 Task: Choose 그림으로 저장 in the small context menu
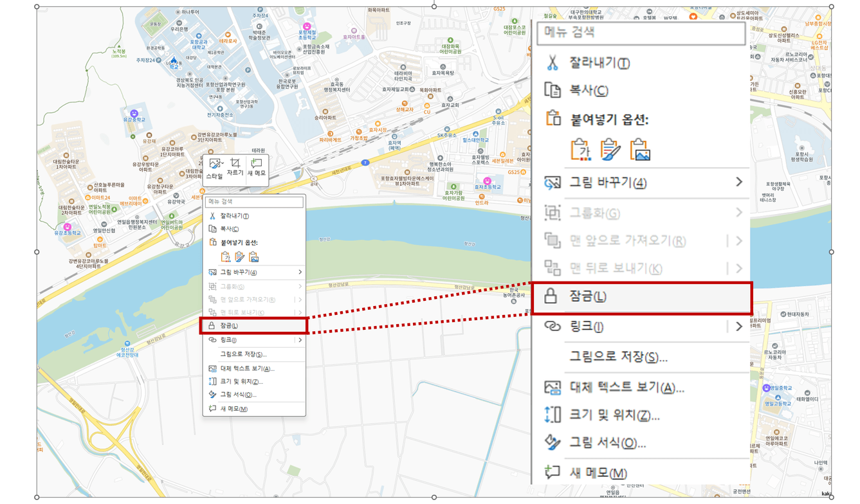243,354
